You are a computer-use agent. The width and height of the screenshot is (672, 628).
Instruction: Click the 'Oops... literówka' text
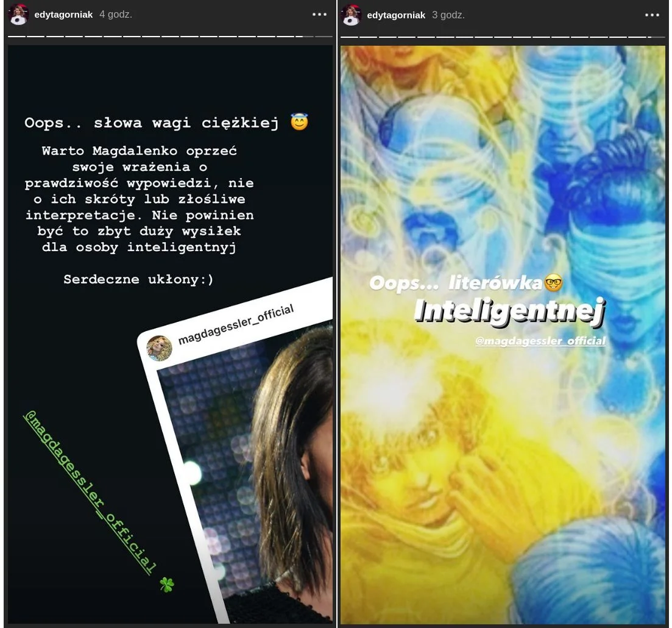pyautogui.click(x=456, y=283)
